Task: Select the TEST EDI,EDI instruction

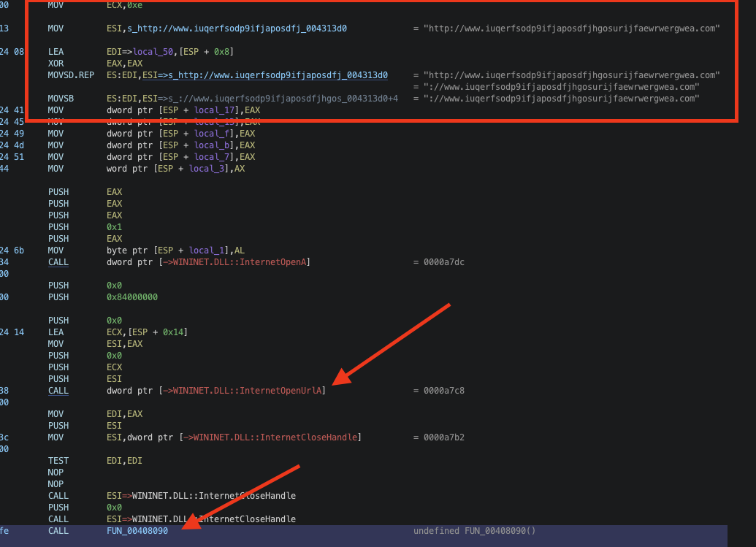Action: (x=95, y=462)
